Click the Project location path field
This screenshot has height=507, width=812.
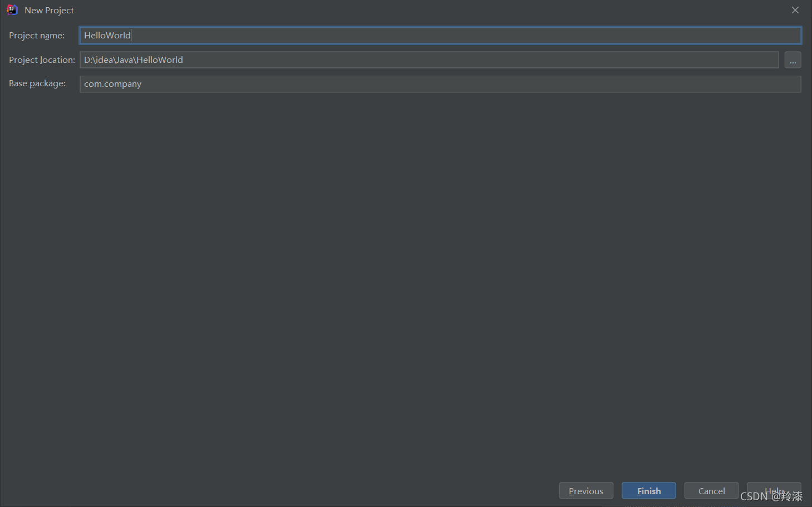click(x=429, y=60)
